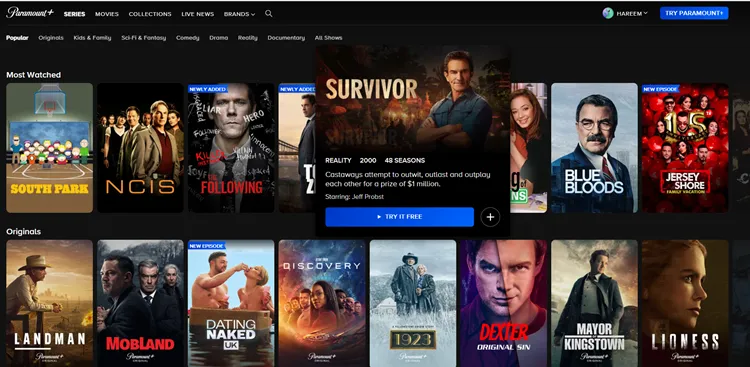Viewport: 750px width, 367px height.
Task: Open the South Park poster
Action: click(x=49, y=148)
